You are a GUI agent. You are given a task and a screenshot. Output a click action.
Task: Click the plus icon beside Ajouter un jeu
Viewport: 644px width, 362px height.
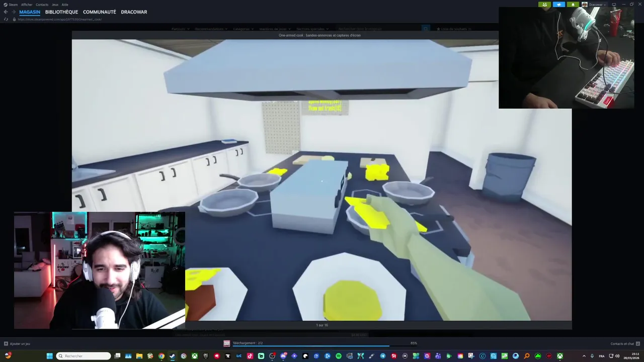tap(6, 344)
